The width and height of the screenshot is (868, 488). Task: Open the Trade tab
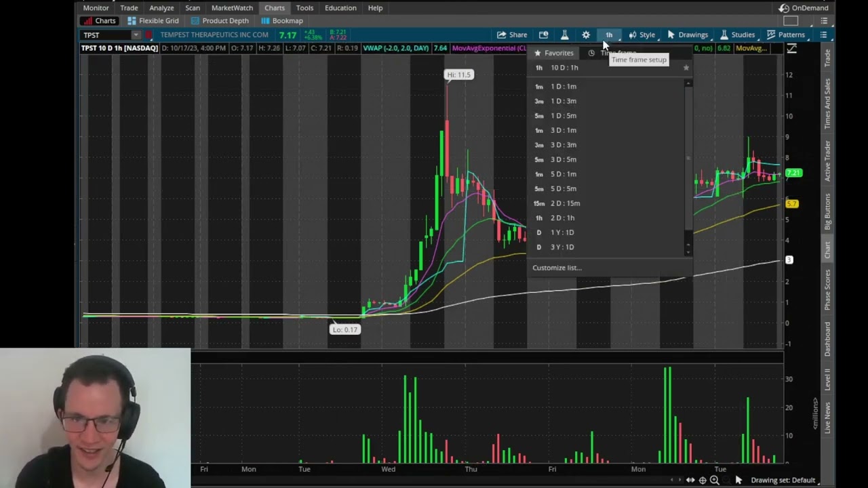129,7
